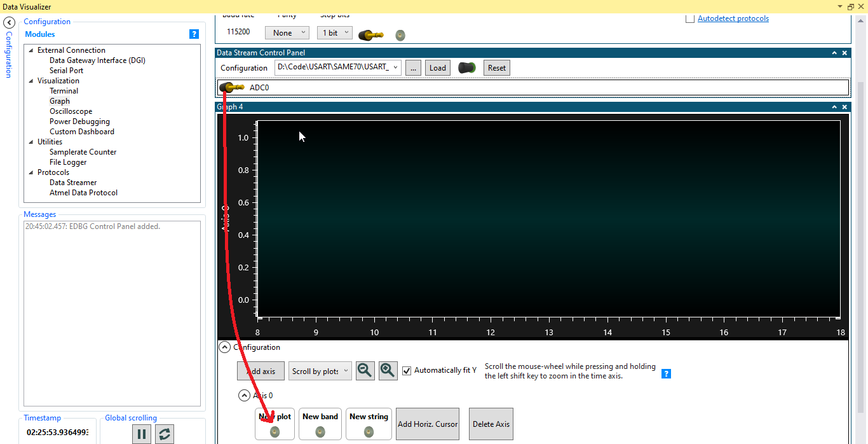Click the EDBG Control Panel added message
868x444 pixels.
tap(93, 226)
